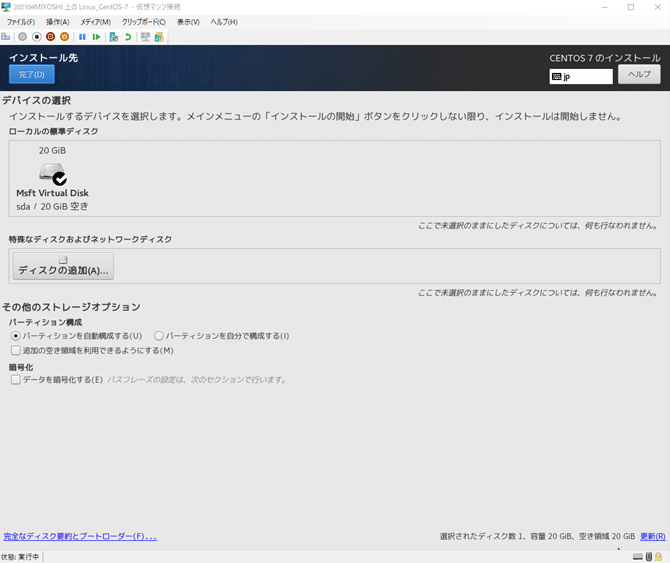Open the ヘルプ(H) menu
The width and height of the screenshot is (670, 563).
tap(224, 22)
